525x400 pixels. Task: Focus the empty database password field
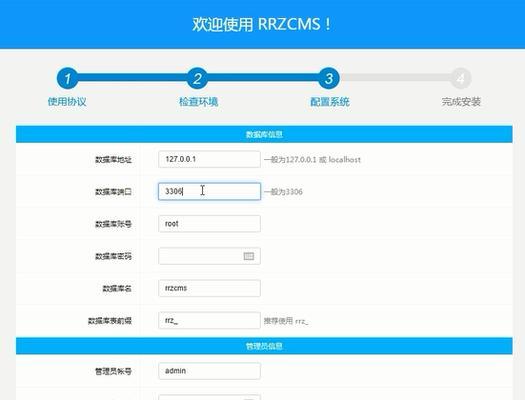click(x=209, y=256)
